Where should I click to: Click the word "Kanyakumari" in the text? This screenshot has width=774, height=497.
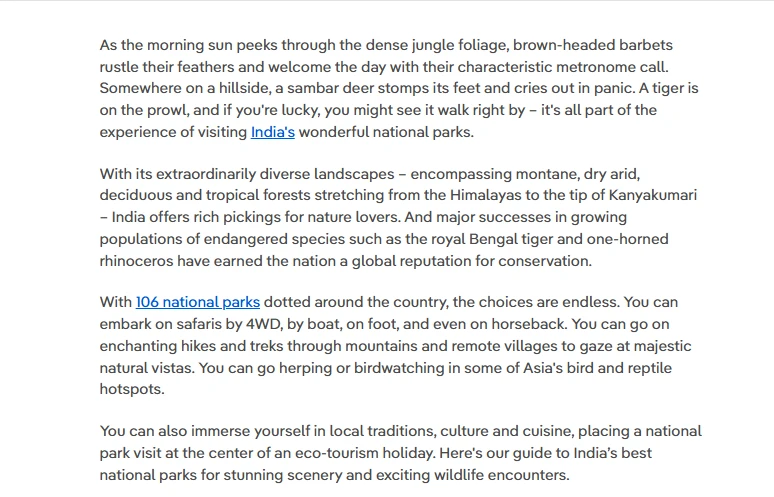pyautogui.click(x=653, y=195)
